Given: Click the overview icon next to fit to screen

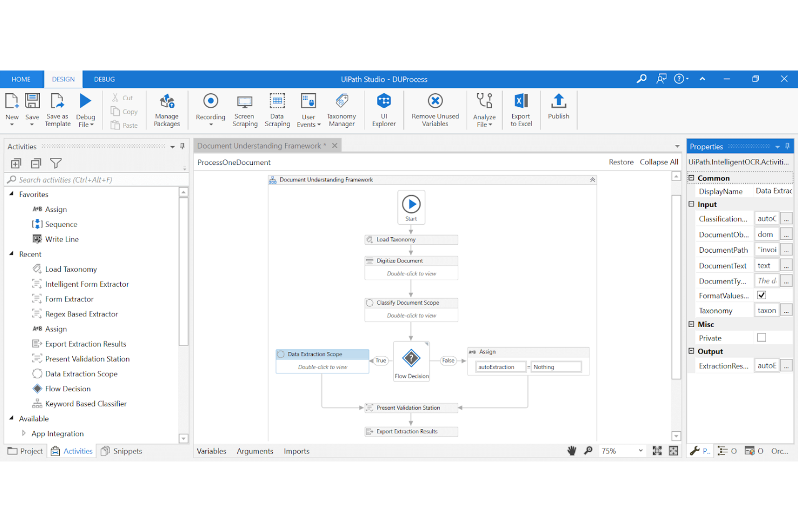Looking at the screenshot, I should click(673, 451).
